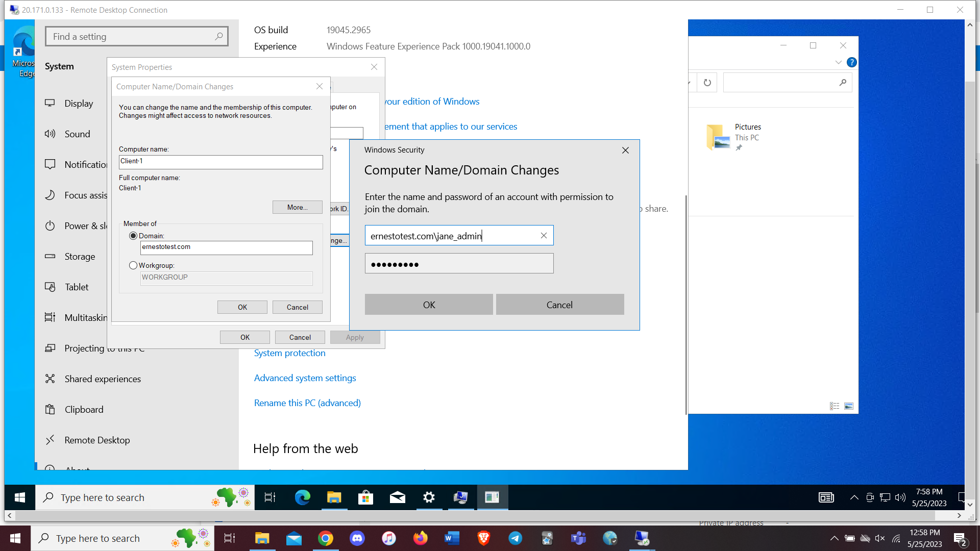Open the Clipboard settings item

click(x=84, y=409)
